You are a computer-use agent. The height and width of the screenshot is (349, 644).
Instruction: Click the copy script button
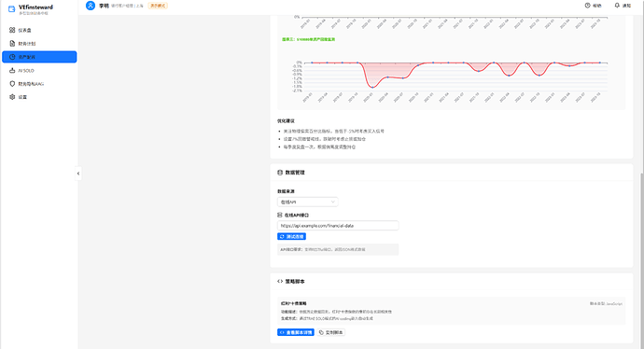(331, 332)
